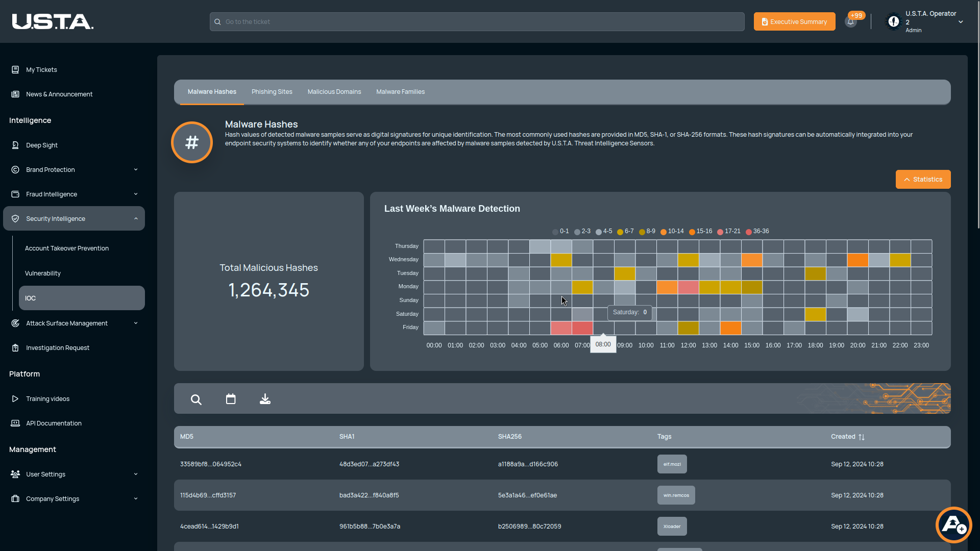Click the search magnifier icon in the table toolbar
The image size is (980, 551).
196,399
